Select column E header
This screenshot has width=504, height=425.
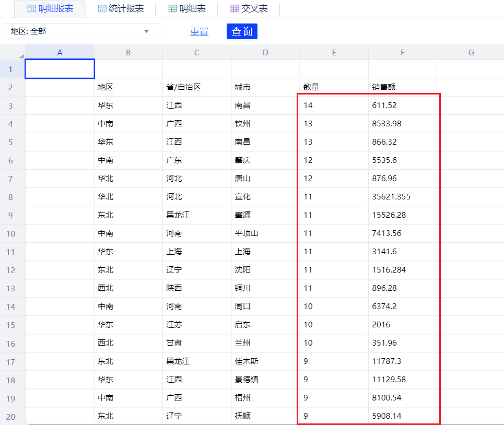(x=334, y=52)
